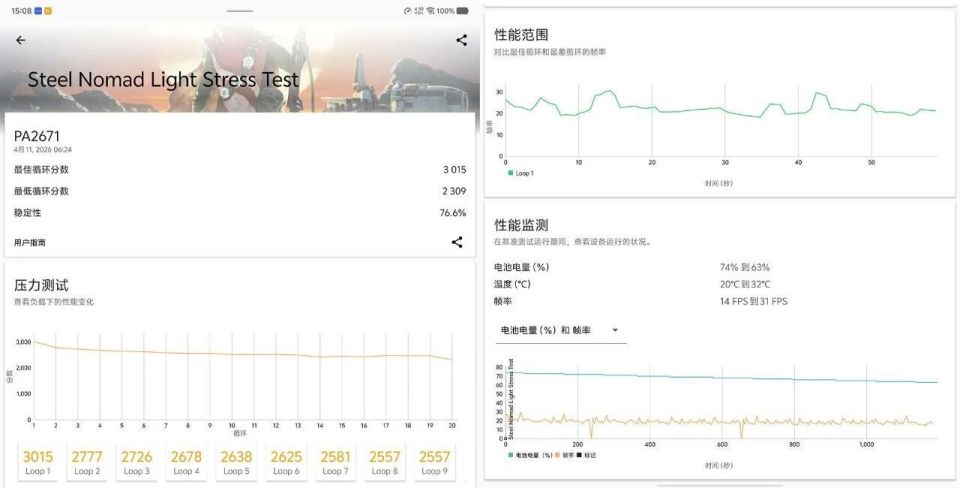Viewport: 960px width, 488px height.
Task: Click the 帧率 row label under 温度
Action: pyautogui.click(x=503, y=301)
